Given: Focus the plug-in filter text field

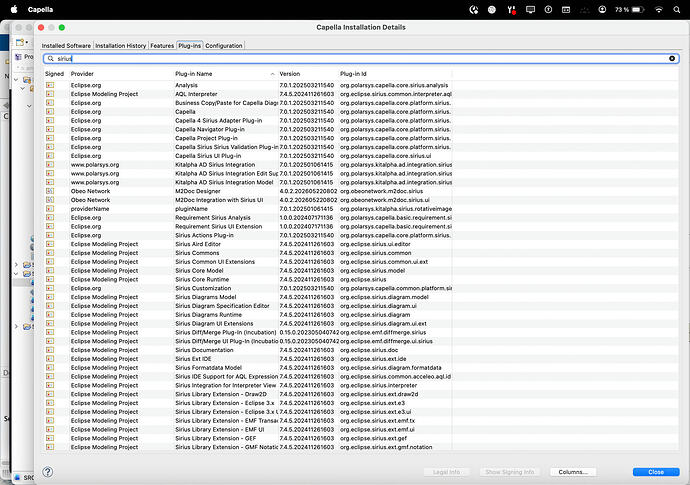Looking at the screenshot, I should click(x=361, y=59).
